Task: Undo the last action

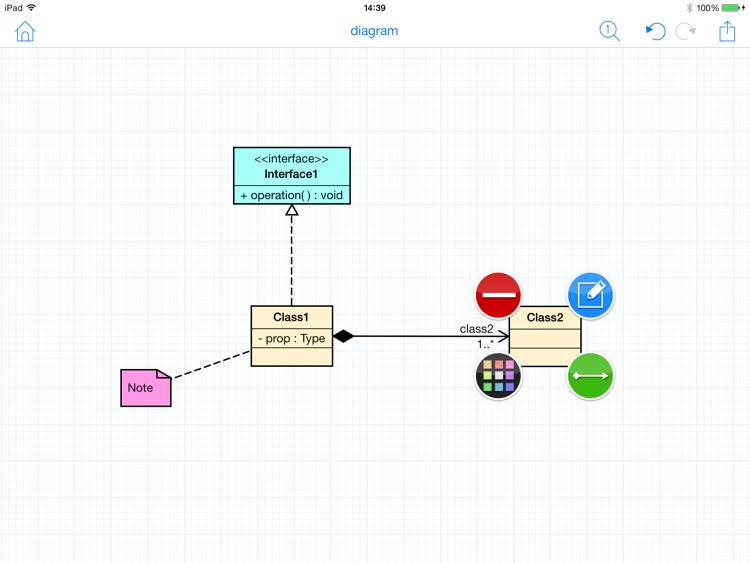Action: (x=655, y=32)
